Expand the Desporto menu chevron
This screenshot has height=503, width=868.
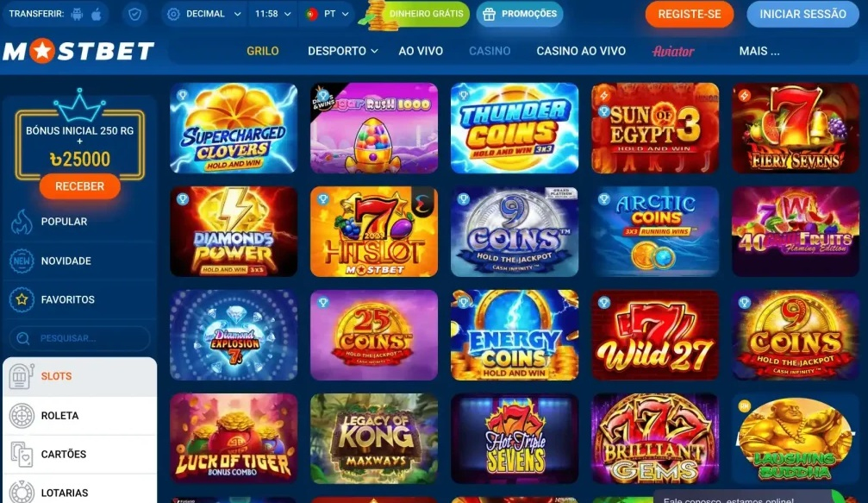tap(375, 51)
